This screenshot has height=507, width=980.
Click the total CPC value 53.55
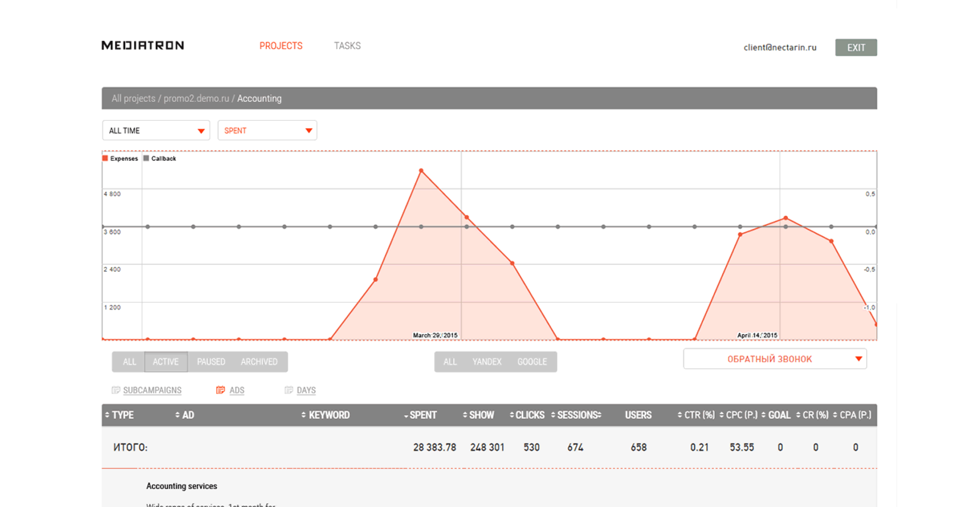tap(742, 448)
